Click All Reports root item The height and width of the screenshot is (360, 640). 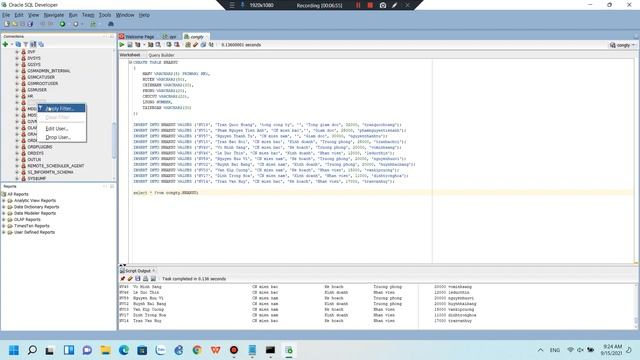point(18,194)
